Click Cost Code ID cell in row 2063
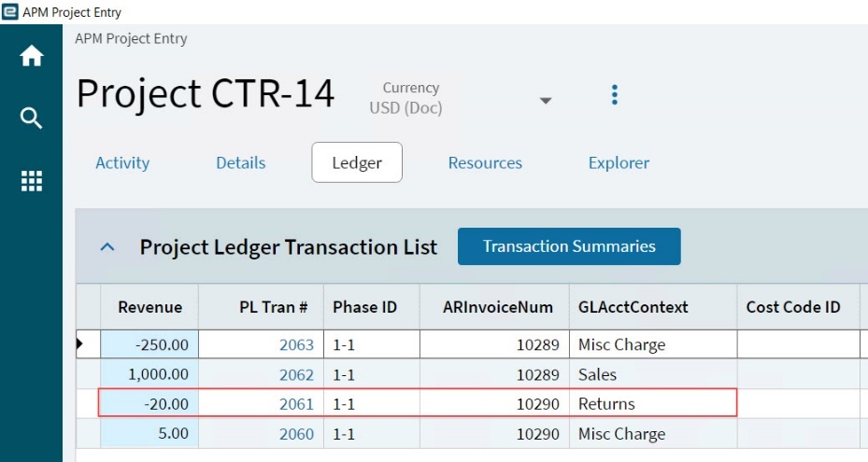Viewport: 868px width, 462px height. coord(798,344)
